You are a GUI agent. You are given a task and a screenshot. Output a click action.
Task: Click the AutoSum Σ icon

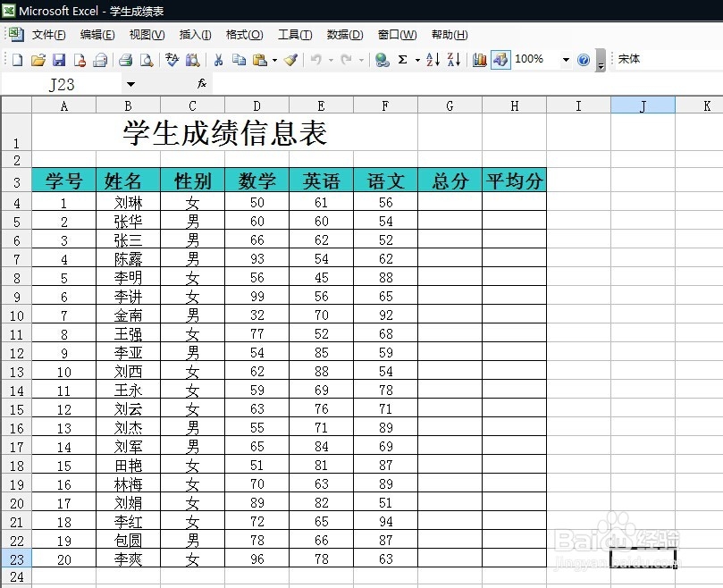pyautogui.click(x=402, y=59)
